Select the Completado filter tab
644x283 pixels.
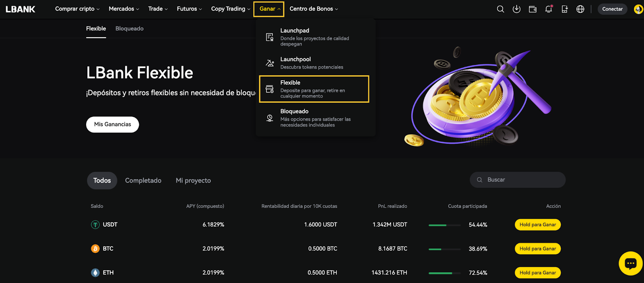(x=143, y=181)
